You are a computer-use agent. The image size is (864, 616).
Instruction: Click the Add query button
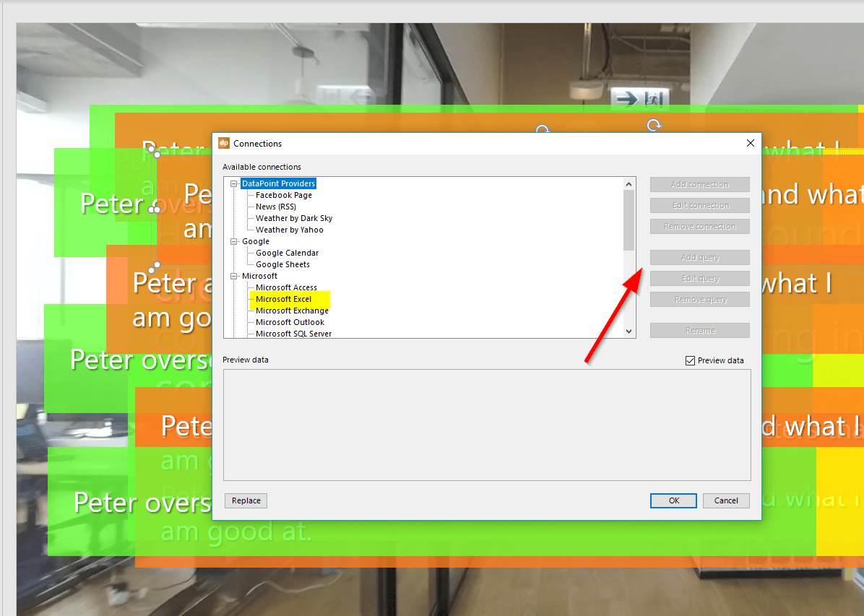point(700,257)
